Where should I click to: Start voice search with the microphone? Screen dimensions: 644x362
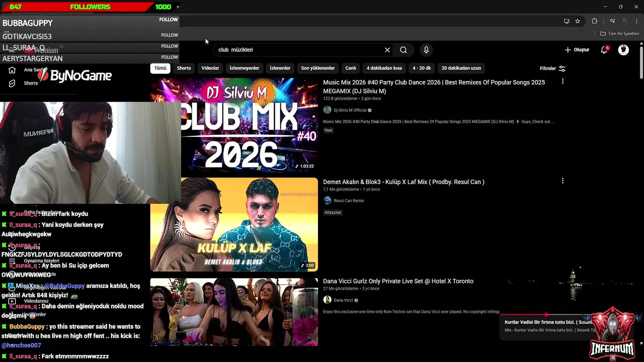(426, 50)
